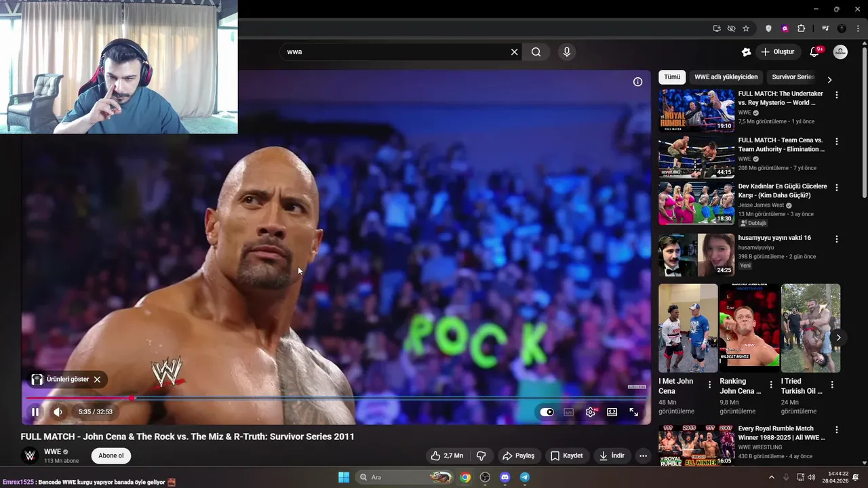Open more actions menu below the video
The height and width of the screenshot is (488, 868).
coord(643,455)
